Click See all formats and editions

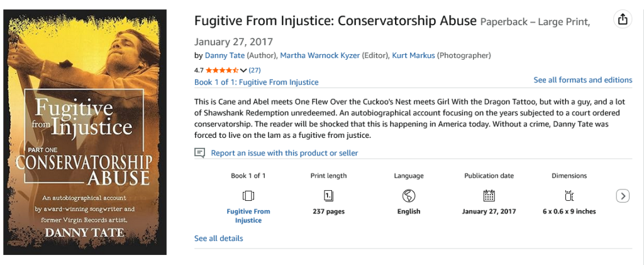point(582,80)
